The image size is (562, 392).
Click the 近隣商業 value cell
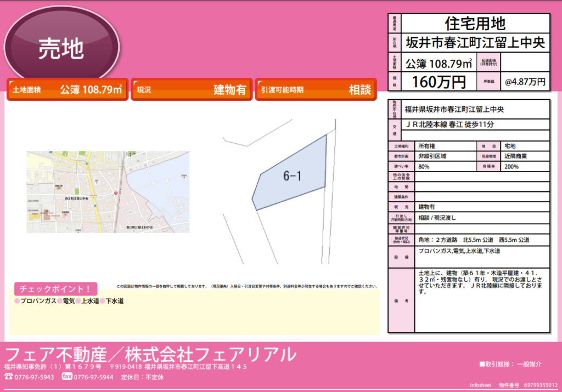coord(525,156)
